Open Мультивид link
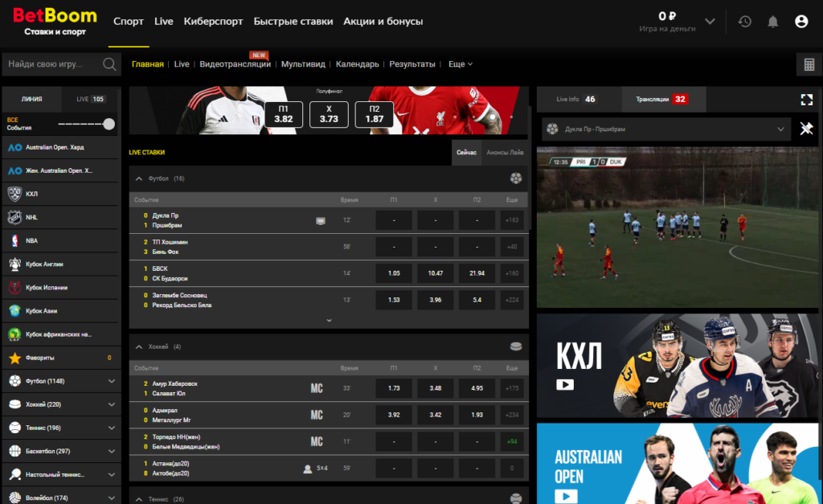The width and height of the screenshot is (823, 504). click(303, 64)
